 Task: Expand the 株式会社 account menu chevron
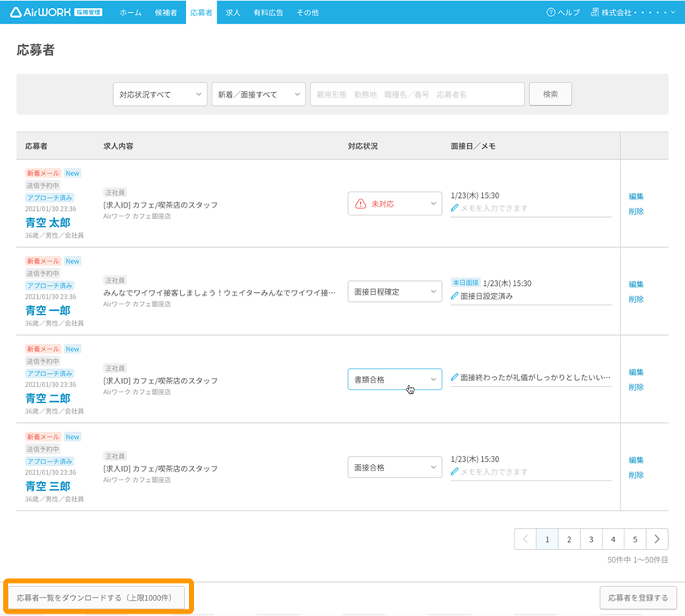pyautogui.click(x=673, y=13)
